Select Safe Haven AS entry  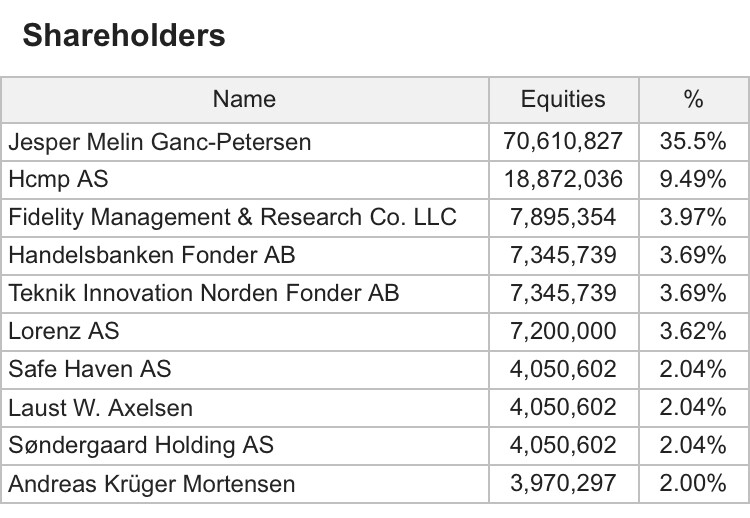tap(89, 370)
